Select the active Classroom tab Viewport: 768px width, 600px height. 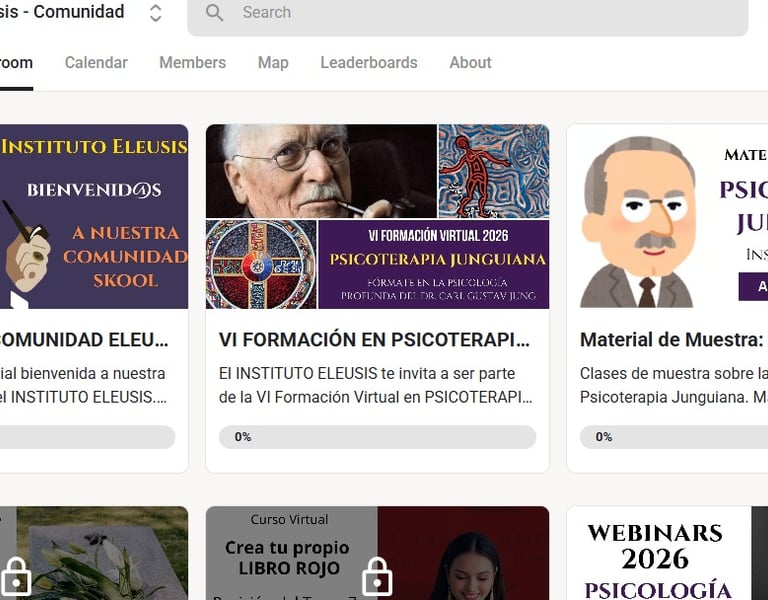pos(16,63)
